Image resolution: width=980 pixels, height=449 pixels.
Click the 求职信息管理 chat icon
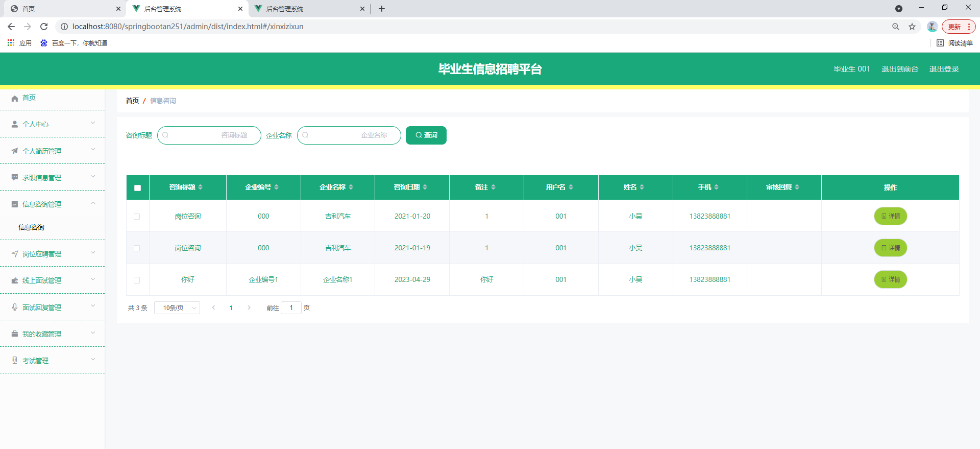pos(15,178)
